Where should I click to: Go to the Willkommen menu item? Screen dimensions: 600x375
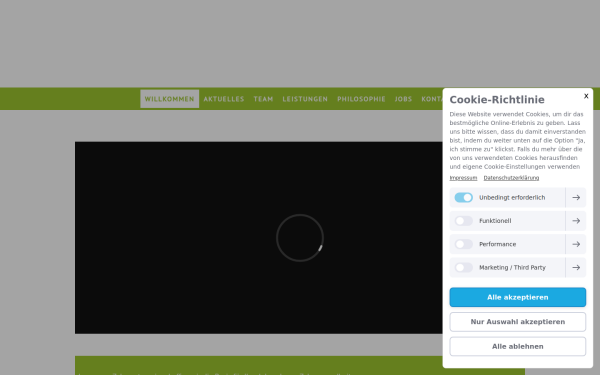(170, 99)
